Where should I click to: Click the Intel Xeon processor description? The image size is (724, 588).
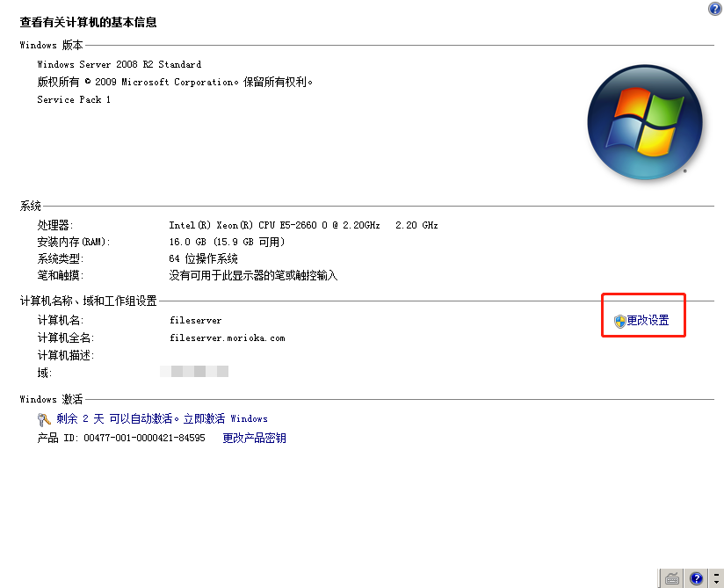click(274, 225)
